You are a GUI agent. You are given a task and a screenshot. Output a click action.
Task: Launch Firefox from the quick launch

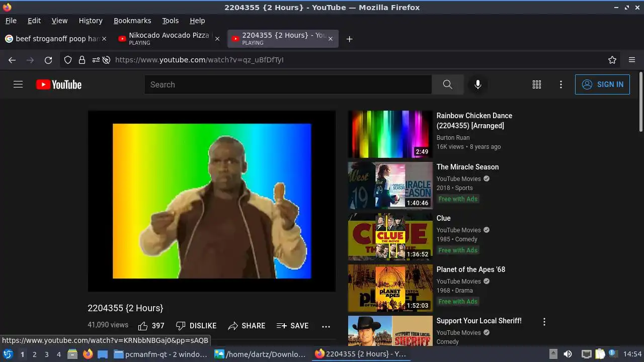88,354
